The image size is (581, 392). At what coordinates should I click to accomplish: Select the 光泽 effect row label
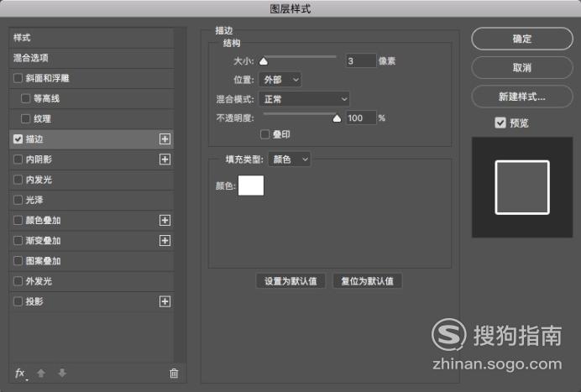tap(34, 200)
